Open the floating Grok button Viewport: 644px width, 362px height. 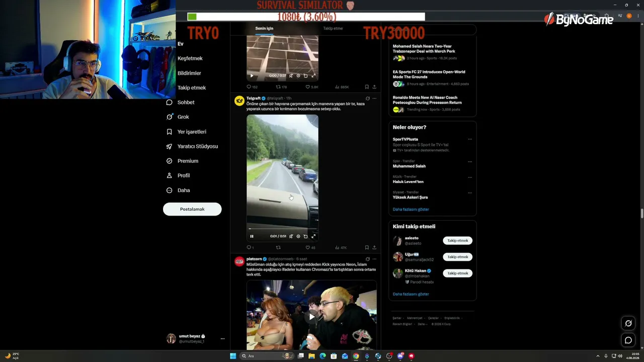[x=628, y=323]
